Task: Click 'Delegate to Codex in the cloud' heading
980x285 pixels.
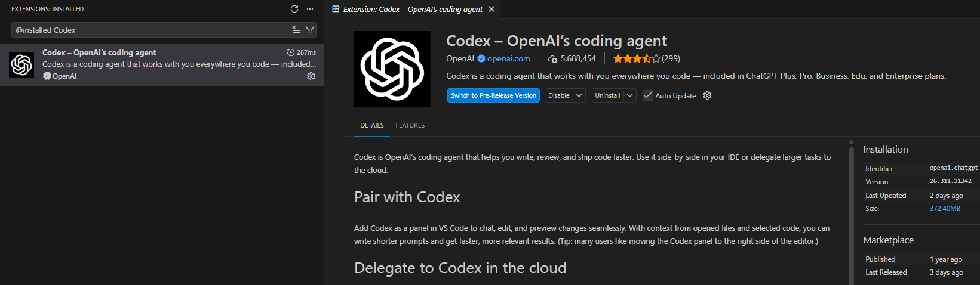Action: [x=460, y=268]
